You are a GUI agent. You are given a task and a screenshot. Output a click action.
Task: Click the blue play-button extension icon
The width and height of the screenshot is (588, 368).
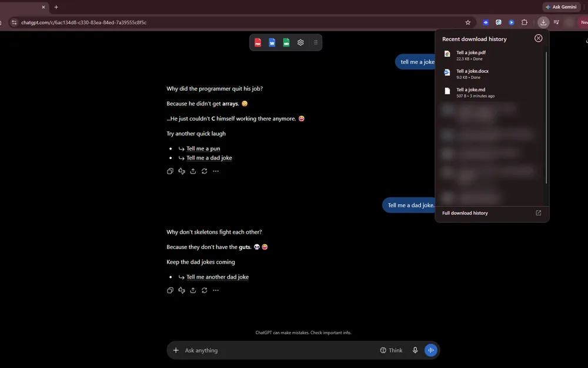[x=511, y=22]
